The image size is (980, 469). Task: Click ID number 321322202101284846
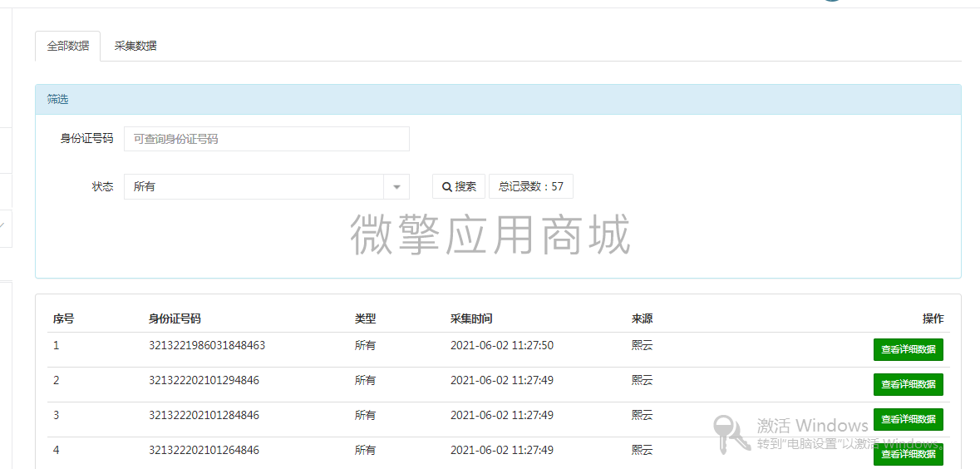[x=204, y=415]
